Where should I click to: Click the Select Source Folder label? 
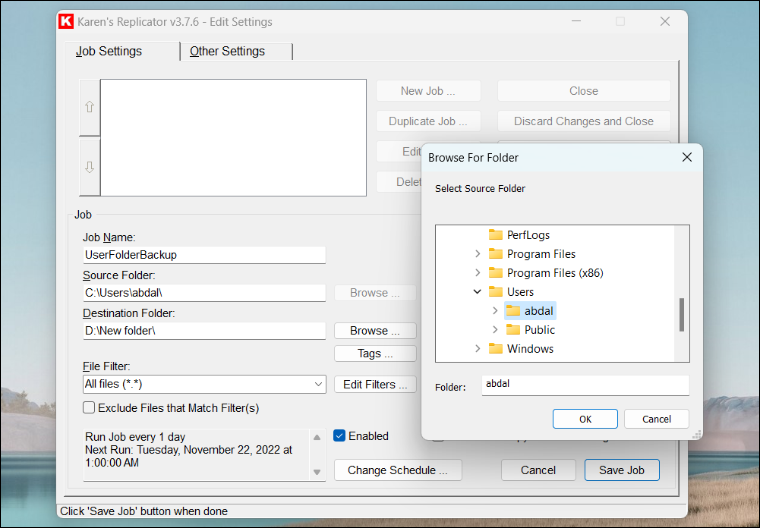point(480,189)
